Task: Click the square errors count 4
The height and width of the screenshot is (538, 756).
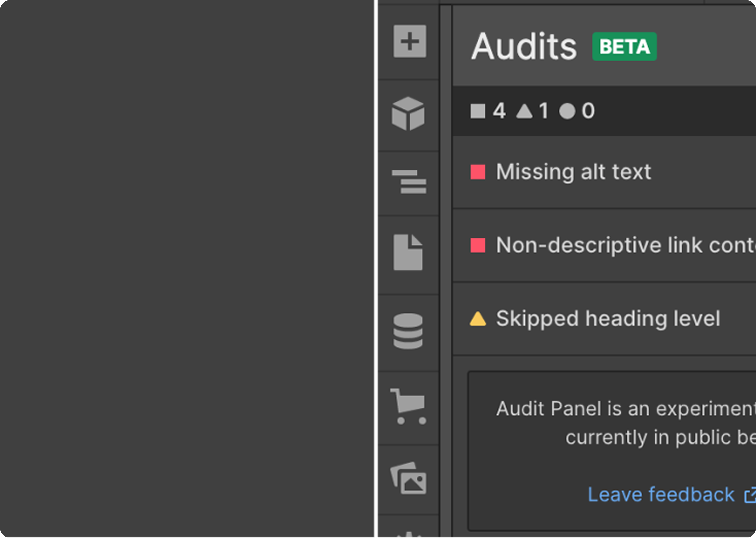Action: coord(488,111)
